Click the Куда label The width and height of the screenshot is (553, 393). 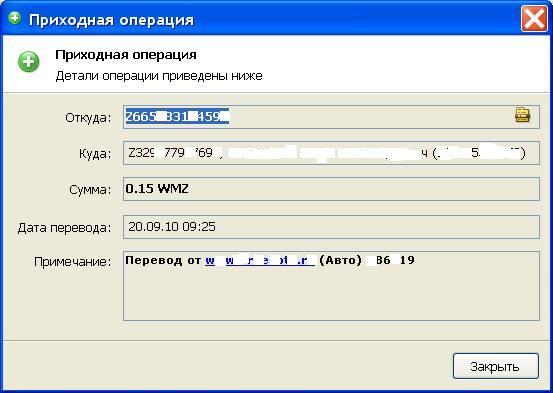coord(95,154)
